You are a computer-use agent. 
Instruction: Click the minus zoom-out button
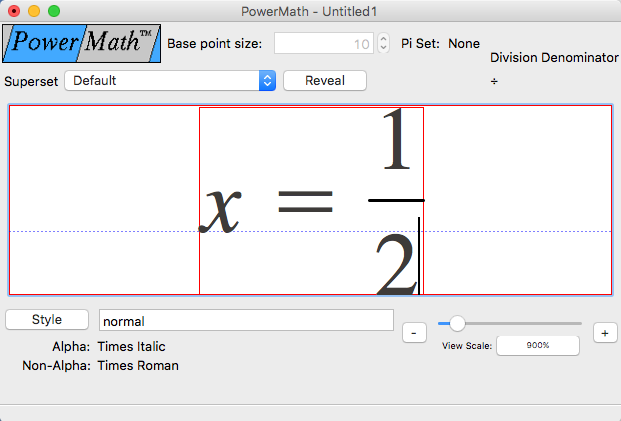pos(414,333)
